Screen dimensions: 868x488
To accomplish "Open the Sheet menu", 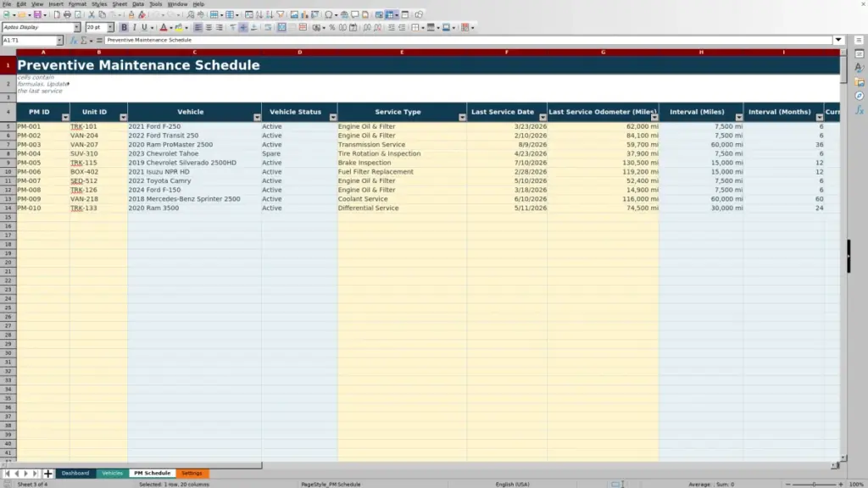I will (x=120, y=4).
